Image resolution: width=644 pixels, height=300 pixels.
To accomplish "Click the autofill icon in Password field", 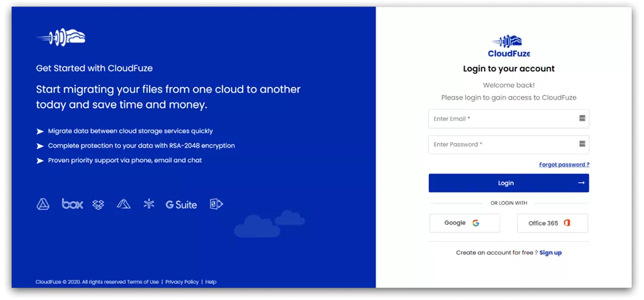I will 582,144.
